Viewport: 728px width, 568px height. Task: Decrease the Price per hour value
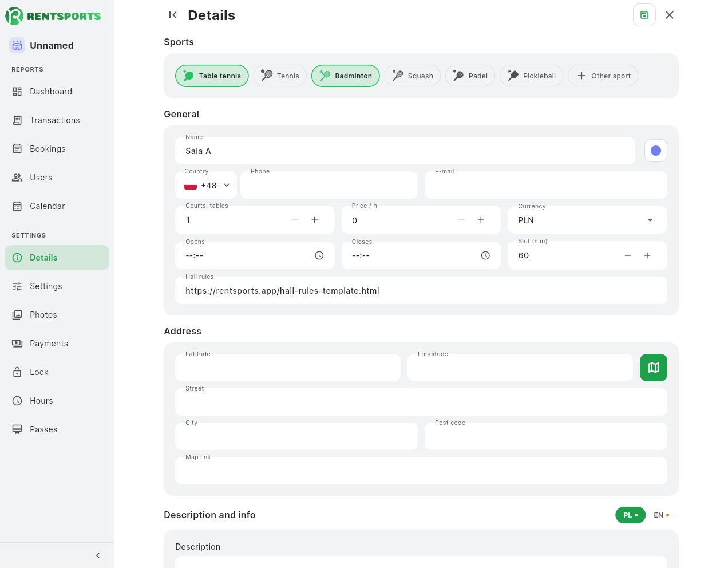coord(461,220)
